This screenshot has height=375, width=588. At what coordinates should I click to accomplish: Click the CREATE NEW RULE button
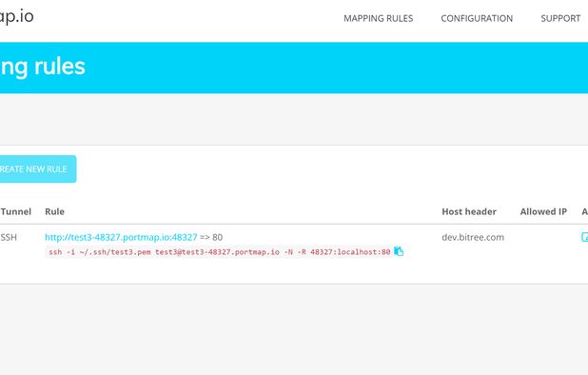click(x=37, y=169)
